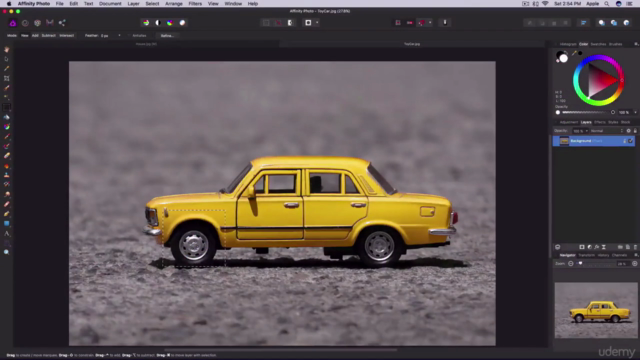Viewport: 640px width, 360px height.
Task: Switch to the Photo Persona icon
Action: point(13,23)
